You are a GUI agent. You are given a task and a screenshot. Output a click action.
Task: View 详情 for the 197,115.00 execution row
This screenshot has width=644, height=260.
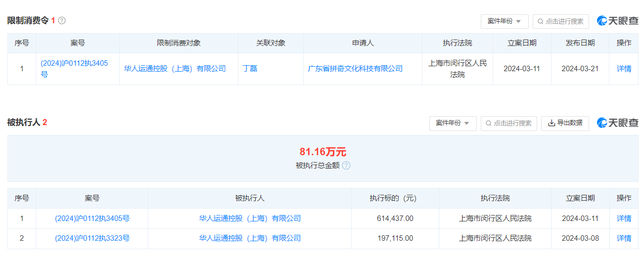point(624,238)
